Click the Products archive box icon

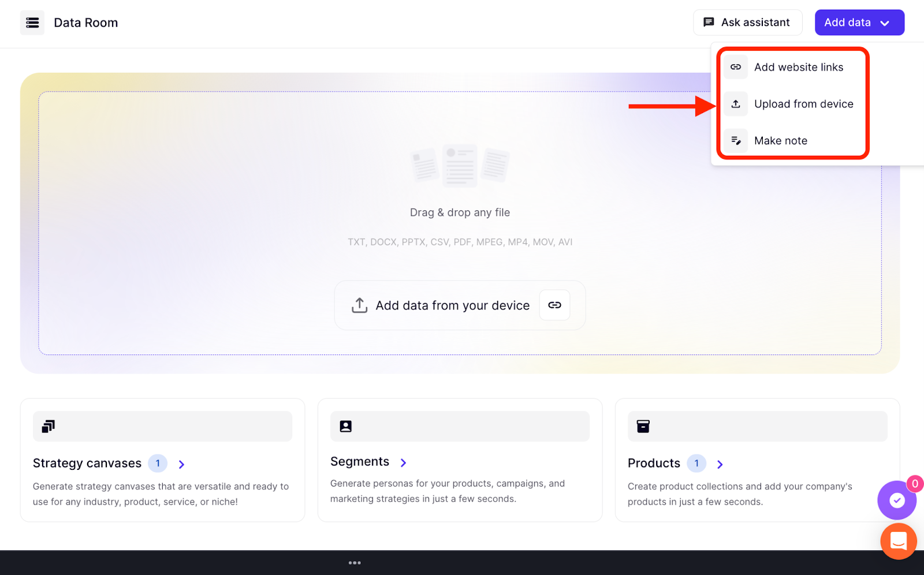pyautogui.click(x=643, y=427)
